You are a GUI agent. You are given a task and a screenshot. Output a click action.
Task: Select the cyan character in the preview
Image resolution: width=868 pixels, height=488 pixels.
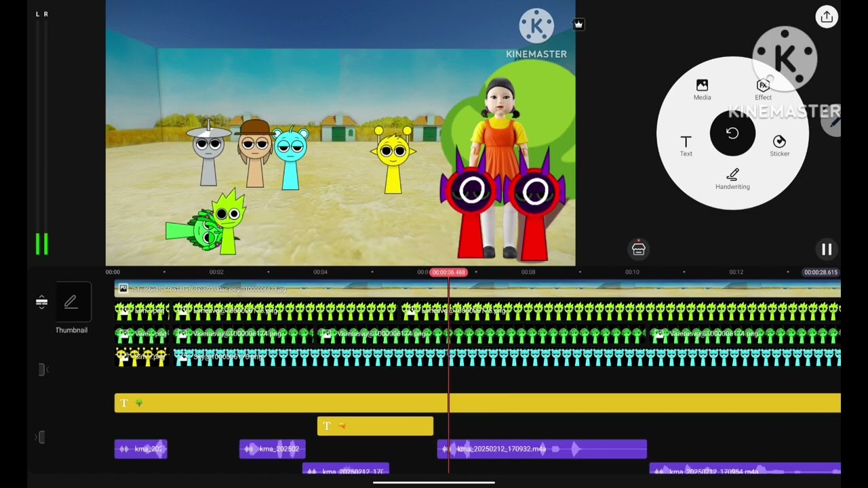tap(290, 158)
